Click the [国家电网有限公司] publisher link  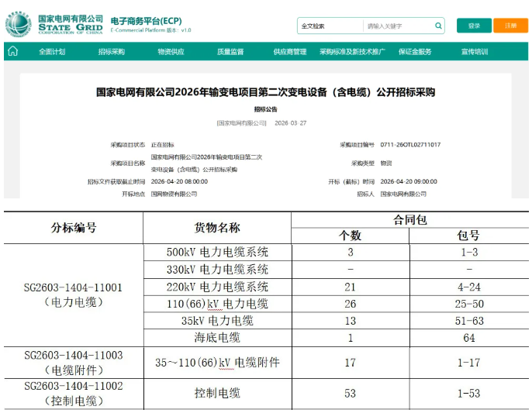click(241, 123)
